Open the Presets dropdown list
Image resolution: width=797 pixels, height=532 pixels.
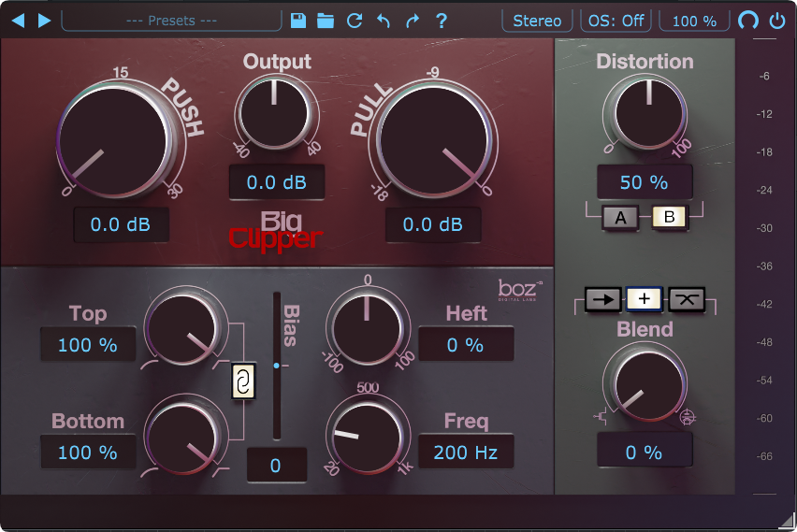tap(171, 21)
